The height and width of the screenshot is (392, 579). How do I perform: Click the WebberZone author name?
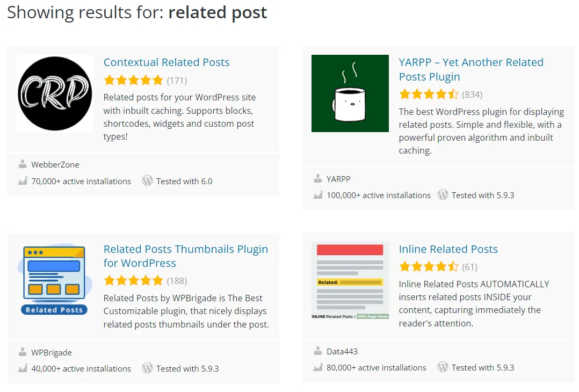coord(55,165)
